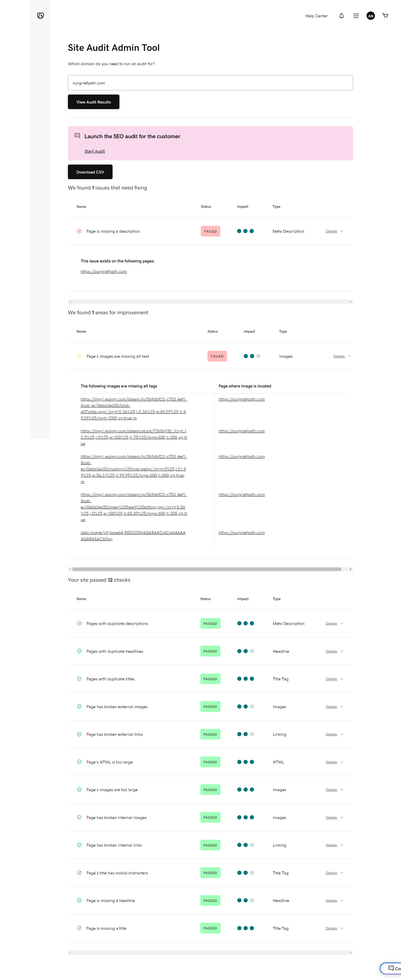The height and width of the screenshot is (980, 401).
Task: Click the chat icon in the SEO audit banner
Action: click(x=77, y=135)
